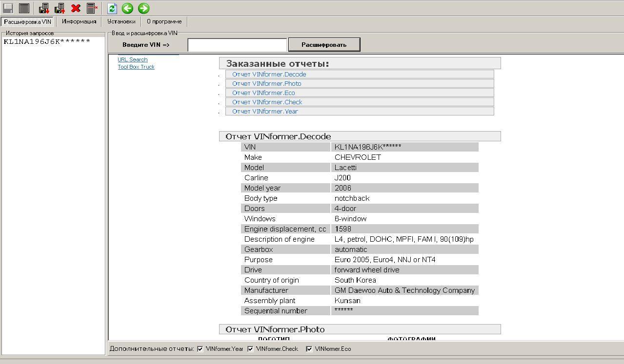Go forward with green right arrow
This screenshot has height=364, width=624.
(x=143, y=8)
